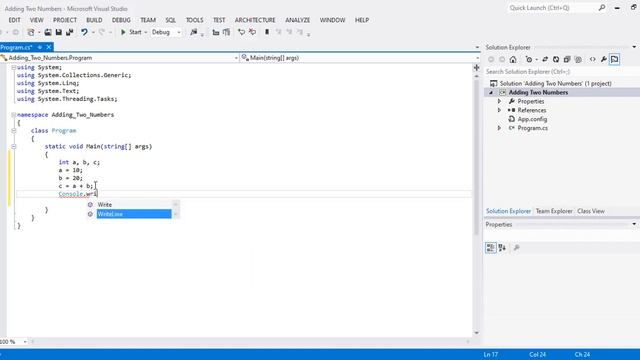
Task: Click the Property Pages wrench icon in Properties
Action: (516, 248)
